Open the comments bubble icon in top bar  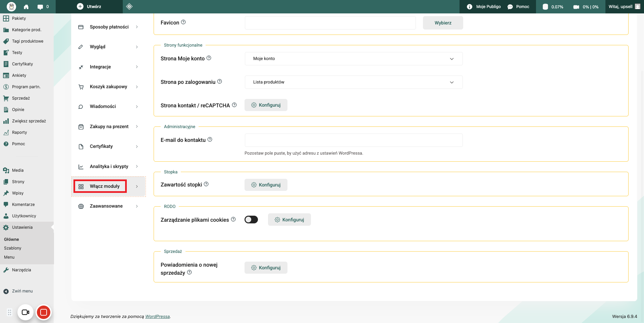tap(41, 7)
